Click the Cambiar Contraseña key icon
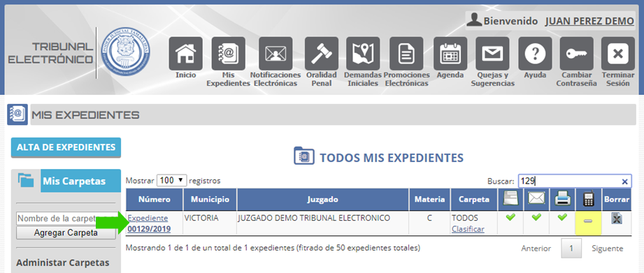 [x=576, y=54]
